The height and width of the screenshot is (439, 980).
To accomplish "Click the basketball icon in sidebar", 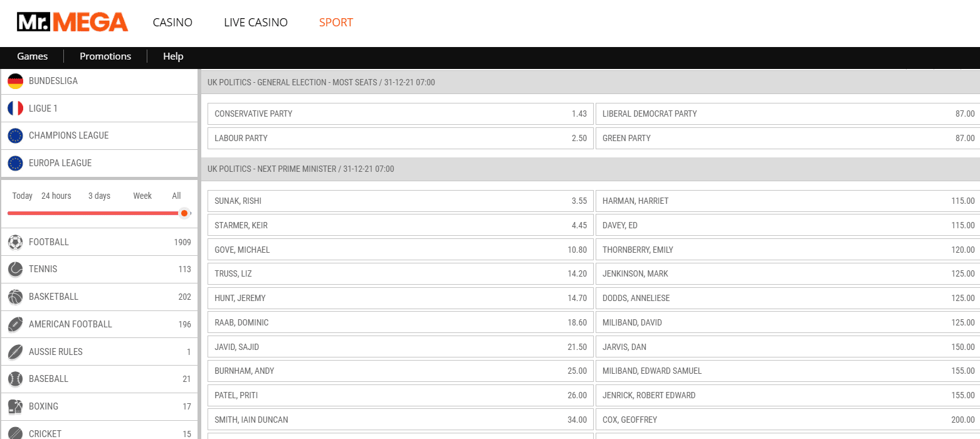I will pyautogui.click(x=16, y=297).
